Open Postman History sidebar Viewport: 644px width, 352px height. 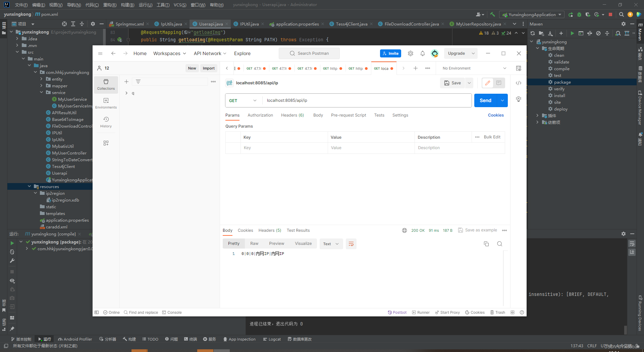[x=106, y=122]
